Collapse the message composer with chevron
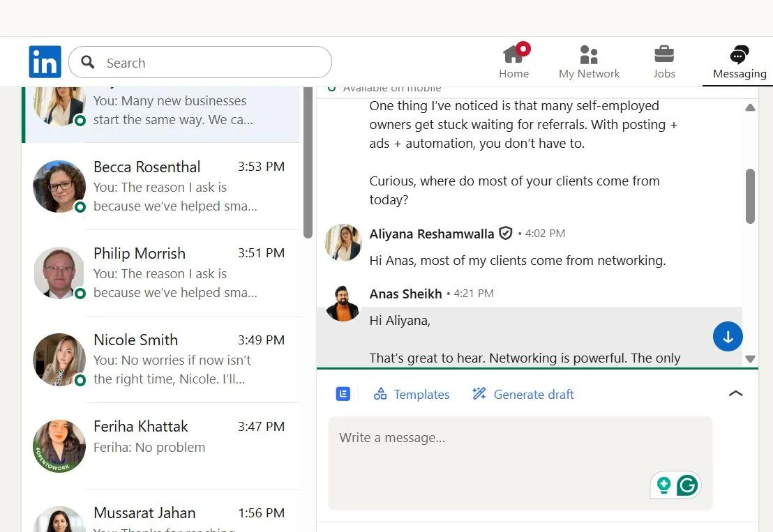Screen dimensions: 773x532 pos(735,393)
